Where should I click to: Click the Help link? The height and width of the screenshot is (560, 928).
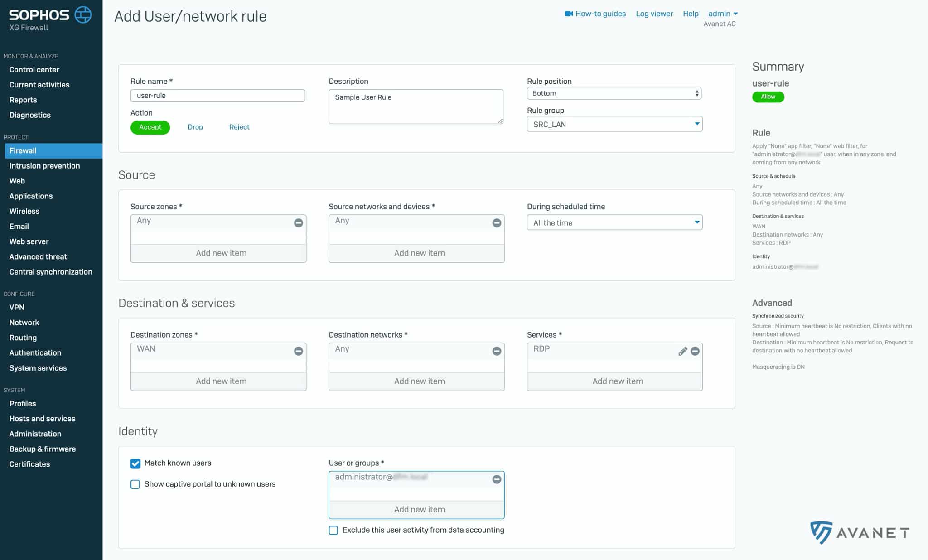[691, 14]
